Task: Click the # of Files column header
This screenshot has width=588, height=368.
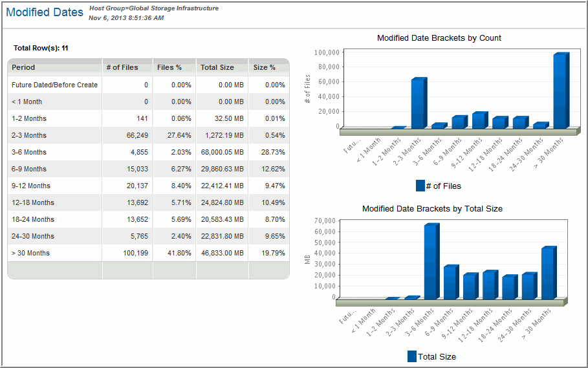Action: pyautogui.click(x=121, y=67)
